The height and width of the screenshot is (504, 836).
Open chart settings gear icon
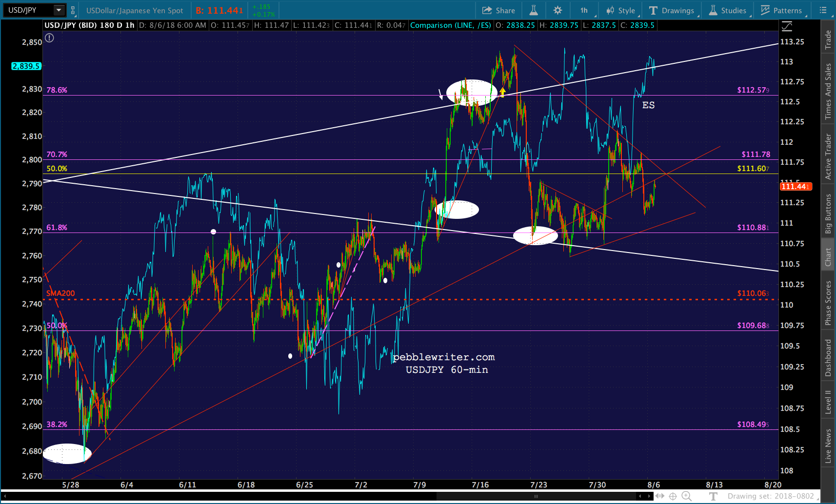pos(558,10)
